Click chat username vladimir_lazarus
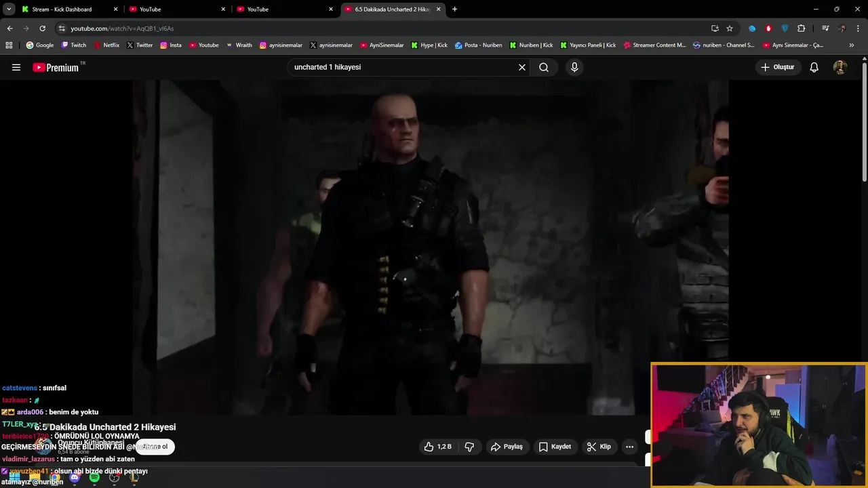868x488 pixels. point(28,460)
